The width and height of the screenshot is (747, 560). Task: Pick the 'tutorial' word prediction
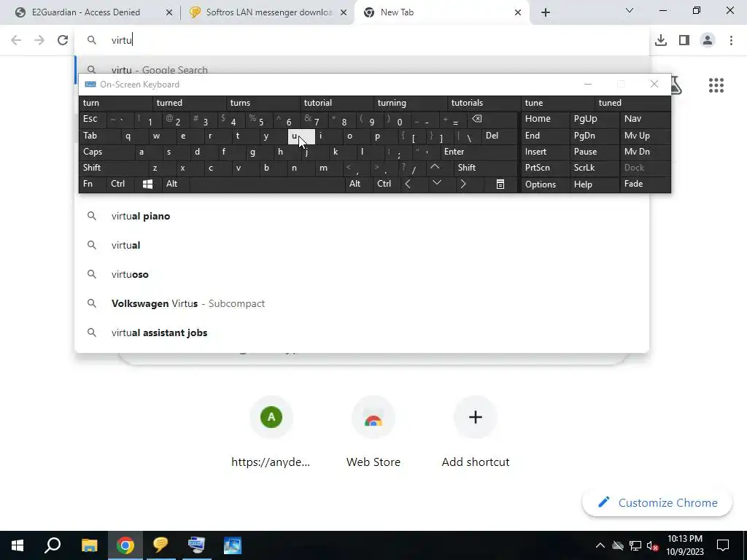(337, 103)
